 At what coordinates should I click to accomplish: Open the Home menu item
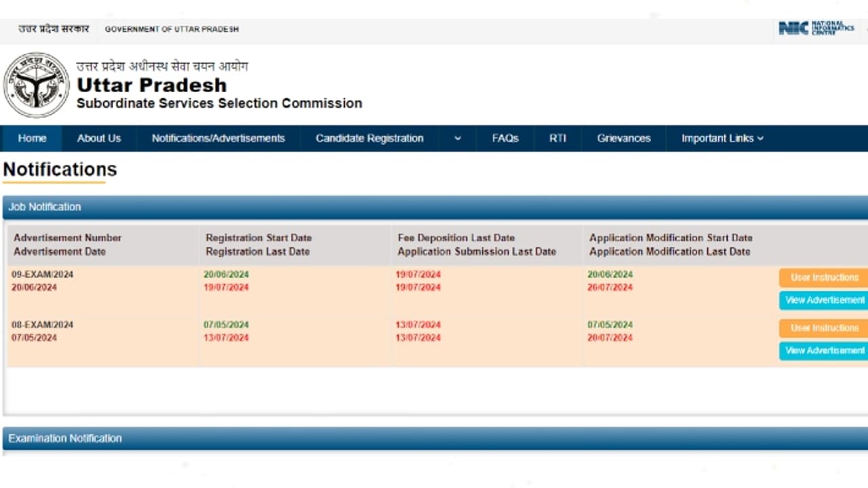click(32, 138)
